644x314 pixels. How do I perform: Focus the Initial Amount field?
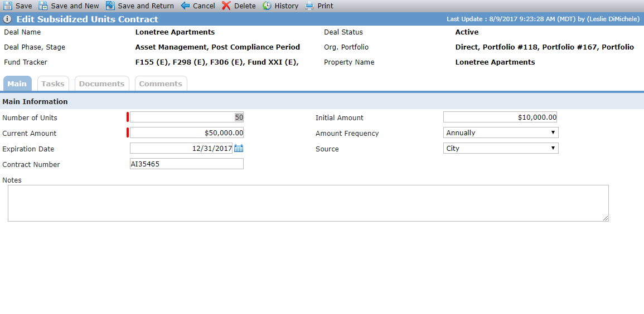[500, 117]
